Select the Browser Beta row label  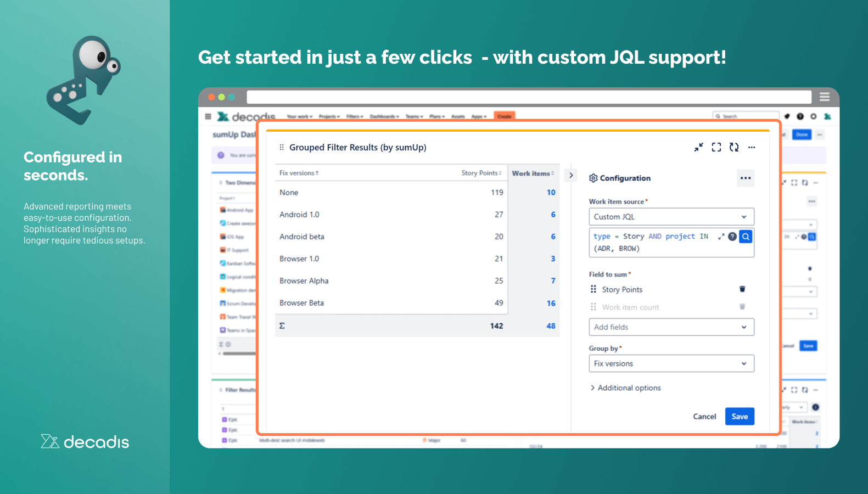pyautogui.click(x=301, y=303)
